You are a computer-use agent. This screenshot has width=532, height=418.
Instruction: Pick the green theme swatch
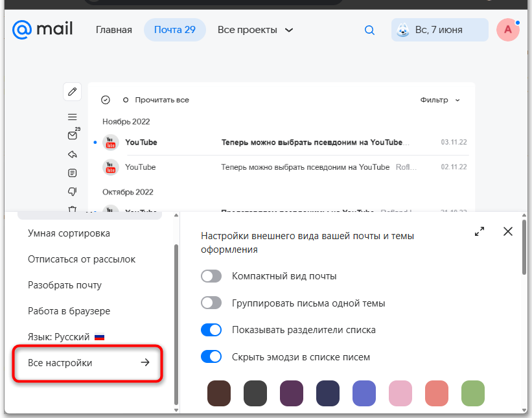click(473, 393)
